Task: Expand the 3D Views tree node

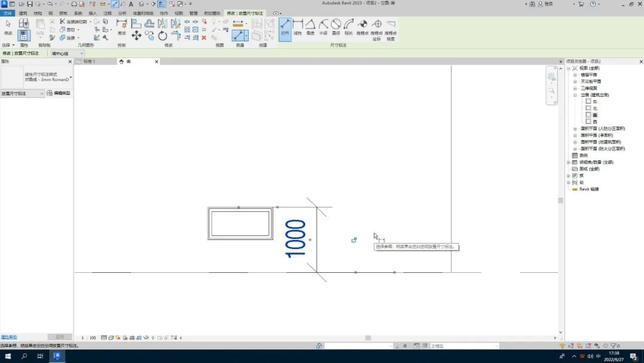Action: coord(575,88)
